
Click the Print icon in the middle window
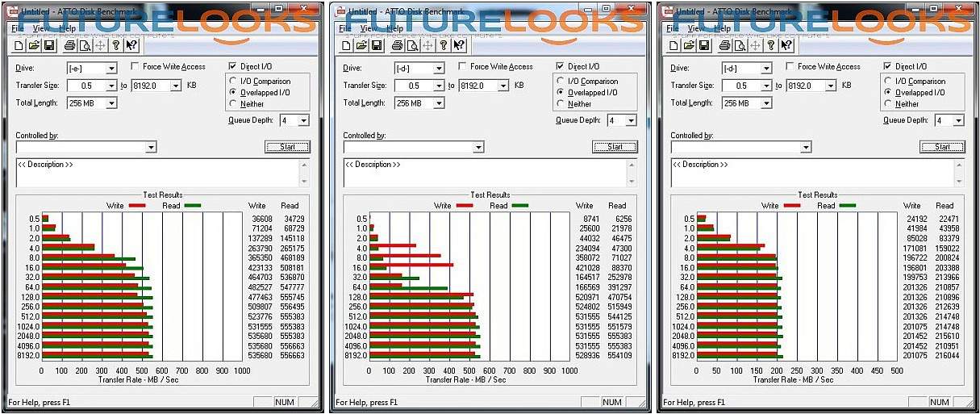tap(398, 45)
